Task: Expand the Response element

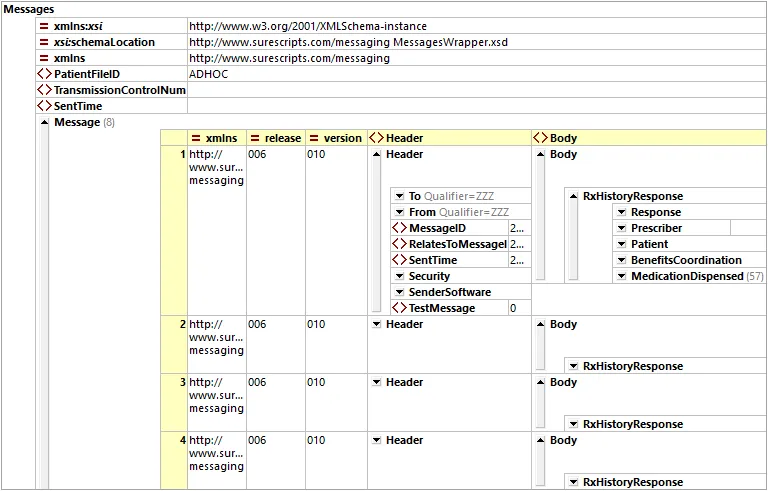Action: click(x=622, y=212)
